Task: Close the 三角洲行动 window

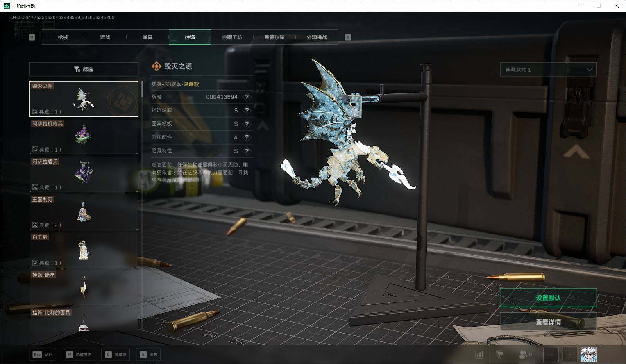Action: pyautogui.click(x=617, y=6)
